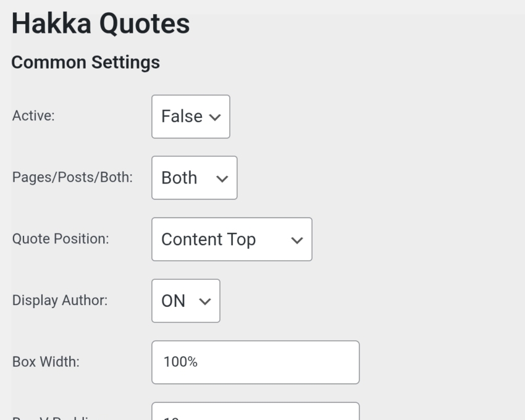Click the 'Active:' field label
Viewport: 525px width, 420px height.
[x=33, y=116]
